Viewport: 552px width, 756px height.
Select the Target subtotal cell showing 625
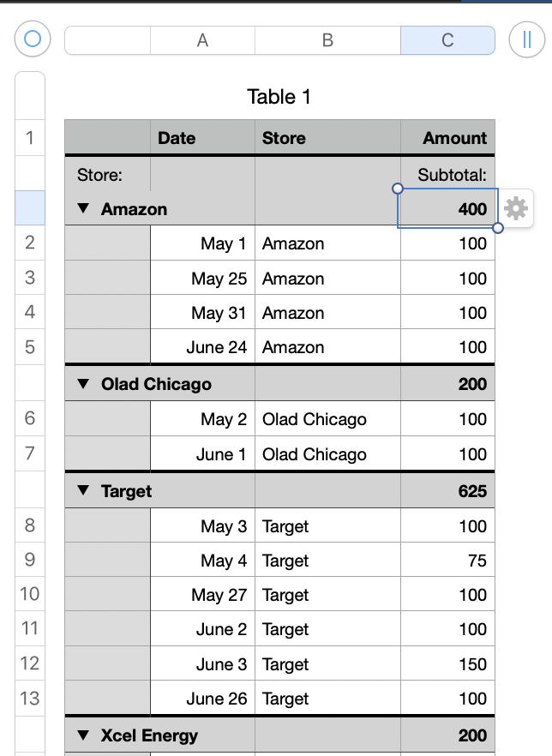[447, 491]
